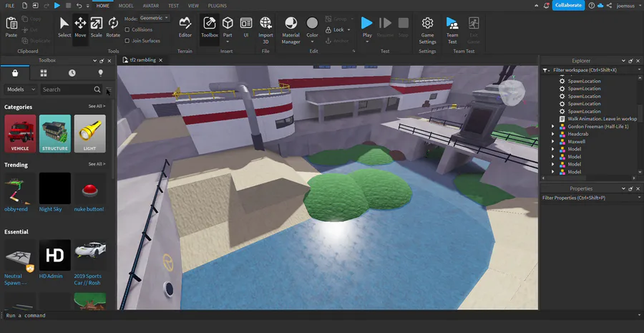Click the Toolbox search magnifier icon

click(x=97, y=90)
